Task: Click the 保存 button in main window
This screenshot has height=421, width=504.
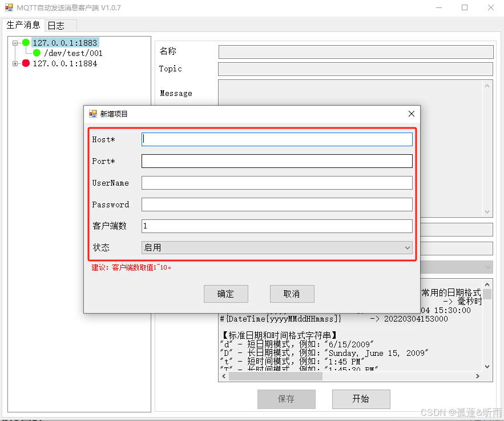Action: [286, 399]
